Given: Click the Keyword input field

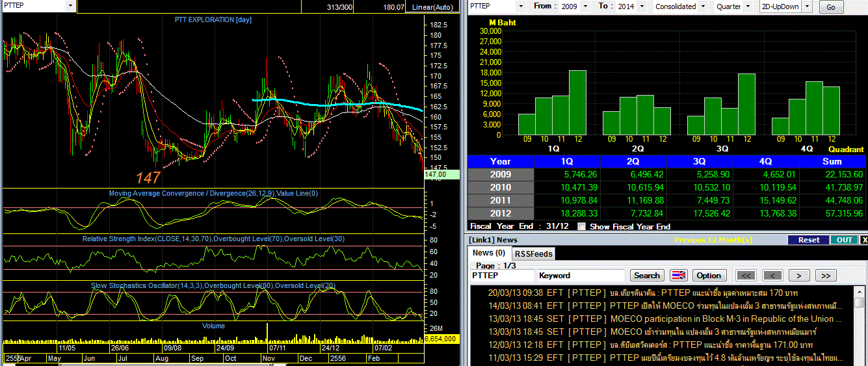Looking at the screenshot, I should click(581, 276).
